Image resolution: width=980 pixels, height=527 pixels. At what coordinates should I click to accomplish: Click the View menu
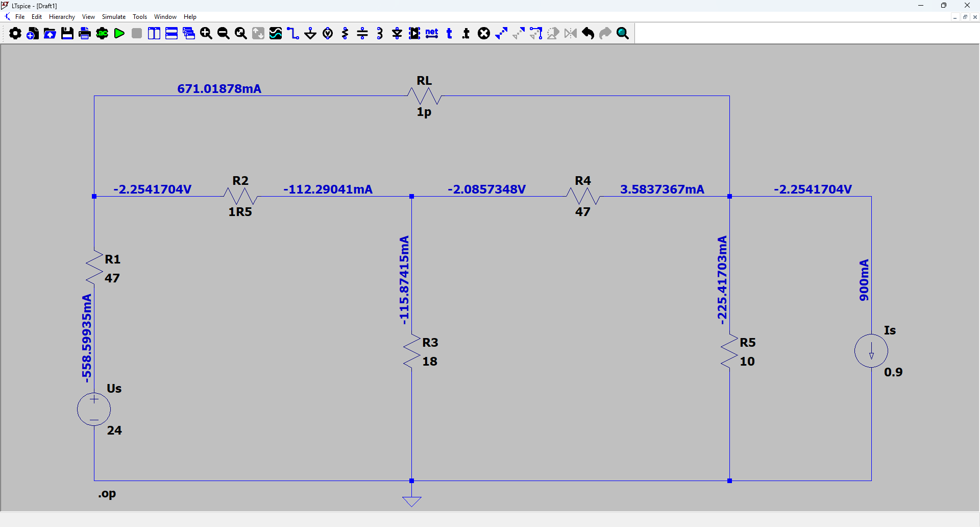click(x=88, y=17)
